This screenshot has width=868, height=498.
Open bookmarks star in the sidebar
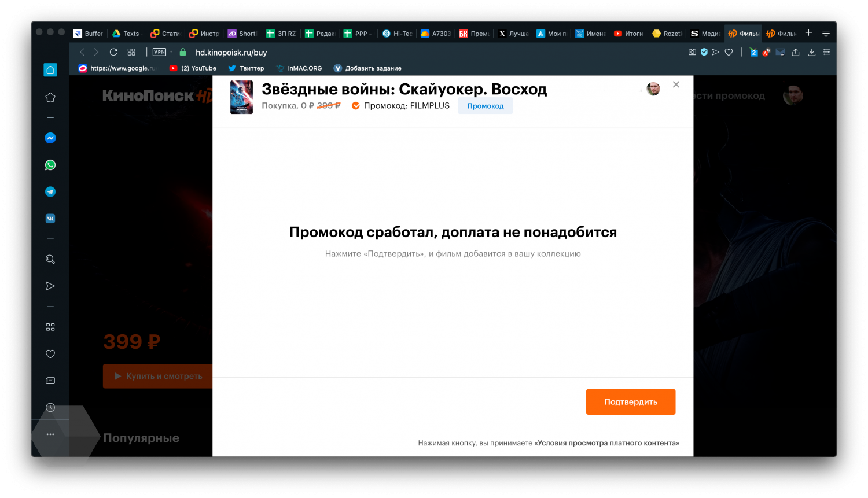[x=50, y=97]
